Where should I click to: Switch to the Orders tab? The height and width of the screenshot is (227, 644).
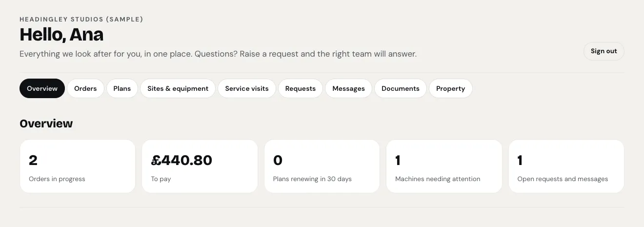tap(85, 88)
